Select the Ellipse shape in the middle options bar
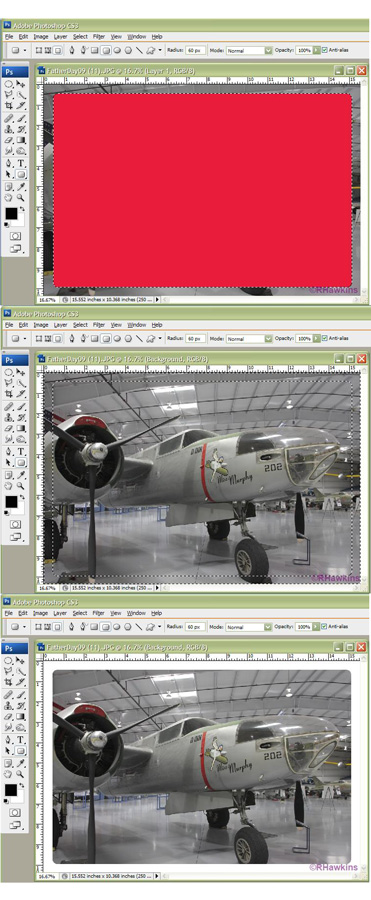This screenshot has width=371, height=900. 117,338
